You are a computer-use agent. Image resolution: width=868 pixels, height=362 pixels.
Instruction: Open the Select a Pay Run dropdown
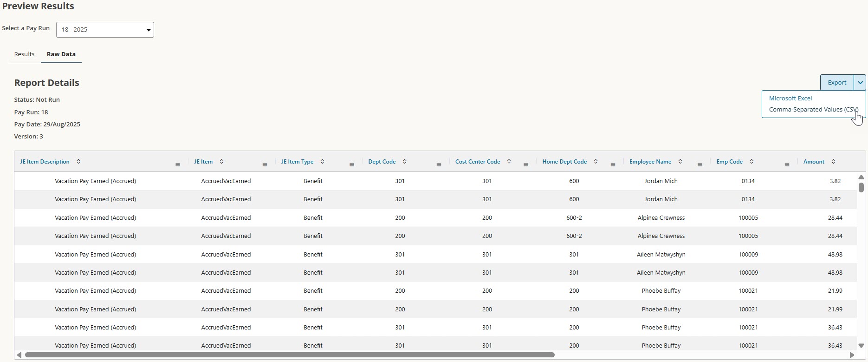[105, 30]
